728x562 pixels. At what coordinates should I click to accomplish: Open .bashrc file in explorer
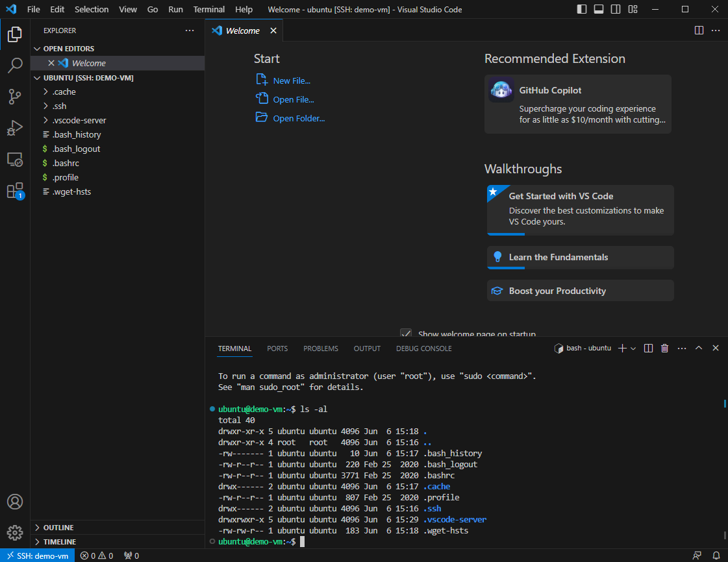point(118,164)
